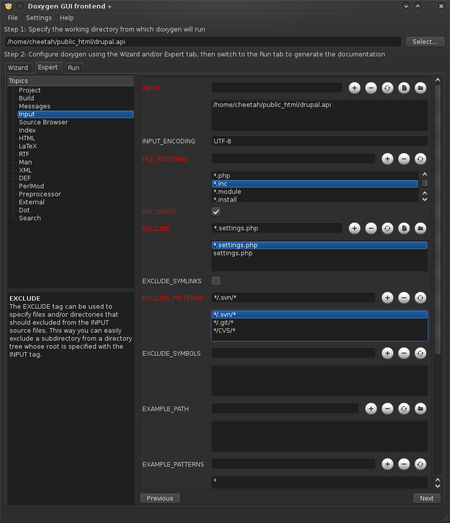Image resolution: width=450 pixels, height=523 pixels.
Task: Remove entry with EXCLUDE minus icon
Action: click(x=371, y=228)
